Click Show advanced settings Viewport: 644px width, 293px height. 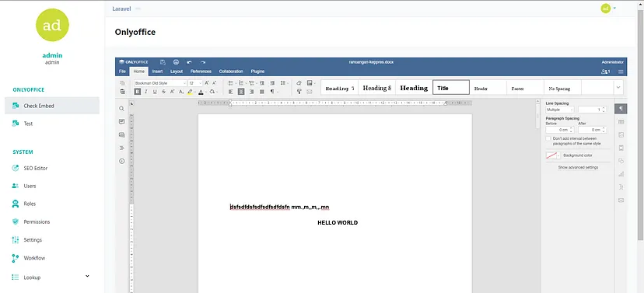[x=578, y=167]
